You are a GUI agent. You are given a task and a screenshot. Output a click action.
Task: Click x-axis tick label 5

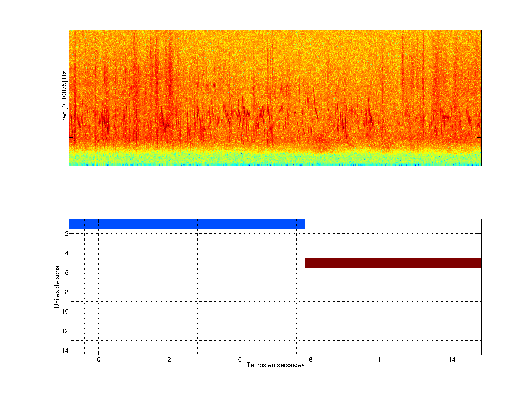click(240, 359)
